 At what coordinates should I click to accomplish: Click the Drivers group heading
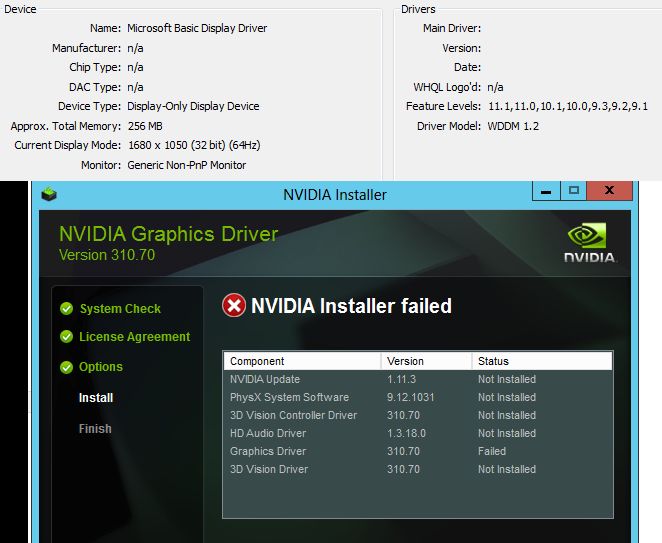(418, 9)
